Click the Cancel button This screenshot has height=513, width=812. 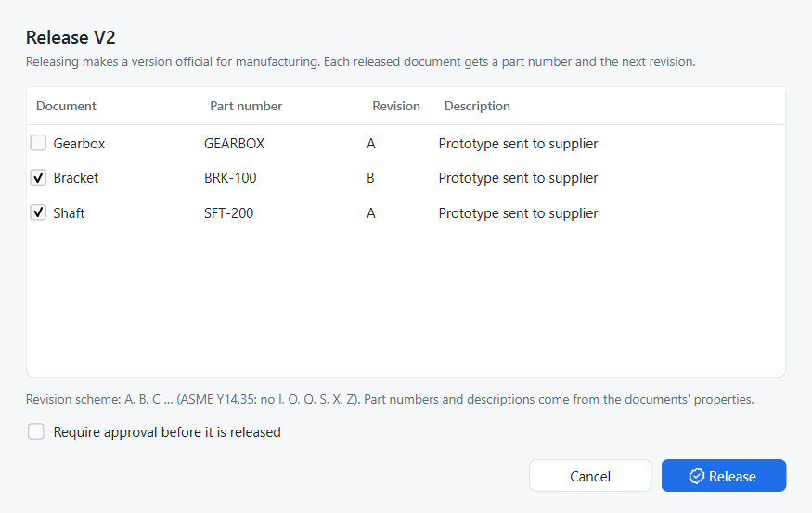pos(590,476)
